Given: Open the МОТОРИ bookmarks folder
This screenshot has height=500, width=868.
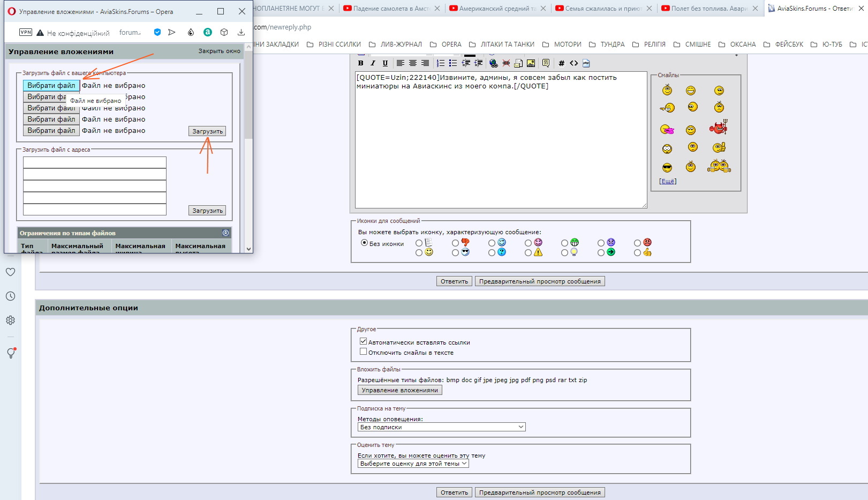Looking at the screenshot, I should 562,44.
